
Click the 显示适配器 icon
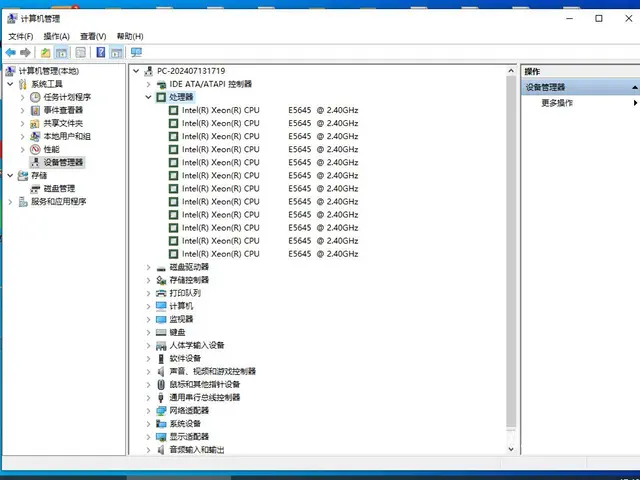click(x=161, y=437)
